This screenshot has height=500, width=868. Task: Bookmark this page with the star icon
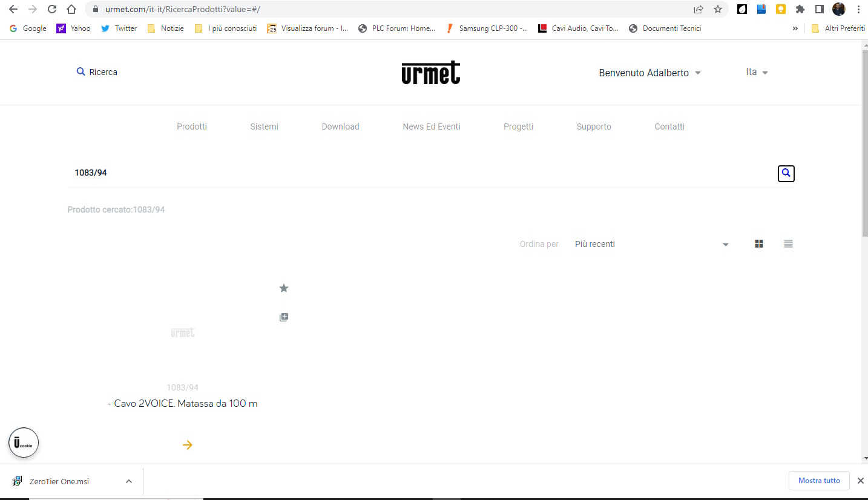pos(718,9)
